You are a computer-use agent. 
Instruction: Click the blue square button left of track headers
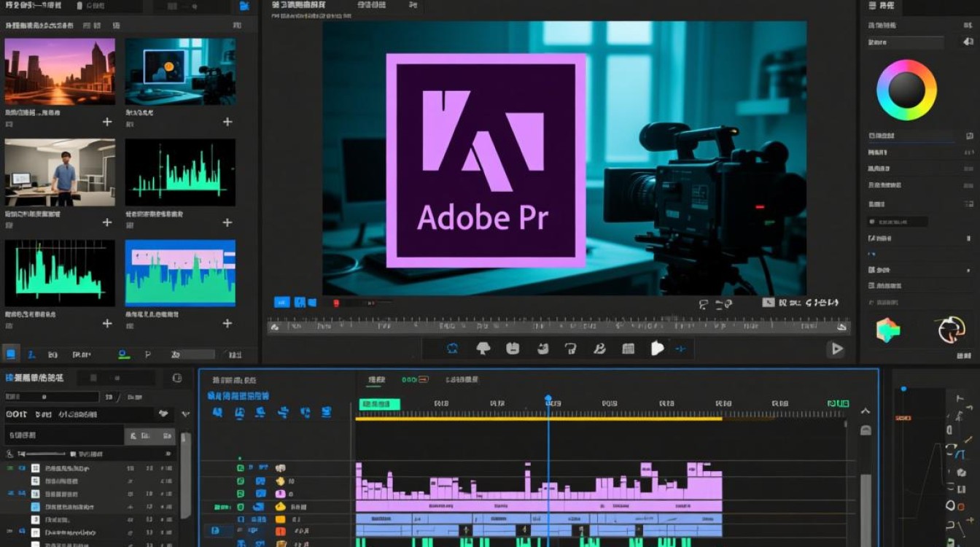215,531
